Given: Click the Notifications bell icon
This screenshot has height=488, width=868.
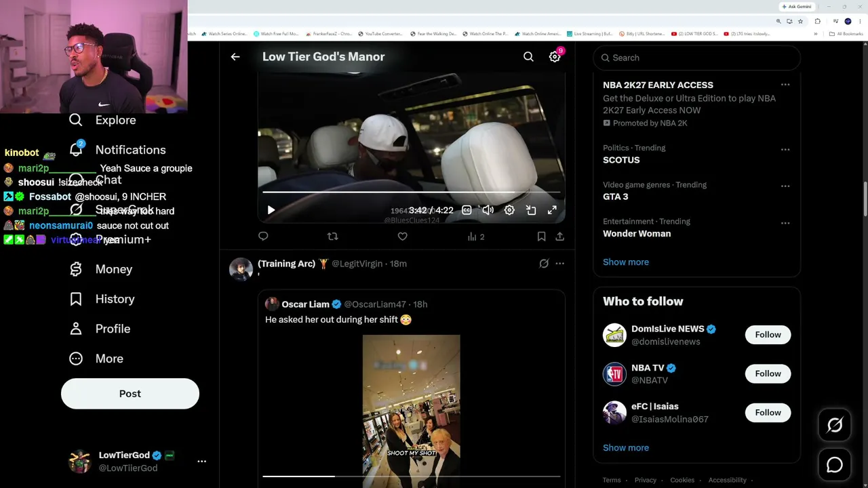Looking at the screenshot, I should click(x=76, y=149).
